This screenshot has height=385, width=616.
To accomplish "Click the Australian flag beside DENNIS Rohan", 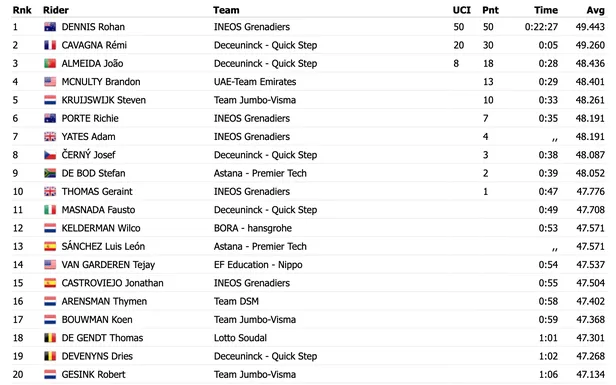I will [50, 27].
